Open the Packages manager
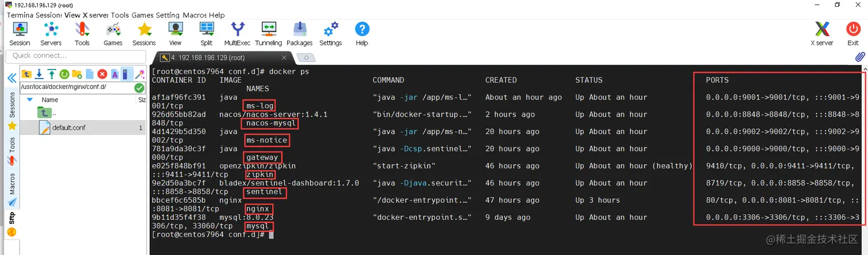The height and width of the screenshot is (255, 868). tap(300, 34)
